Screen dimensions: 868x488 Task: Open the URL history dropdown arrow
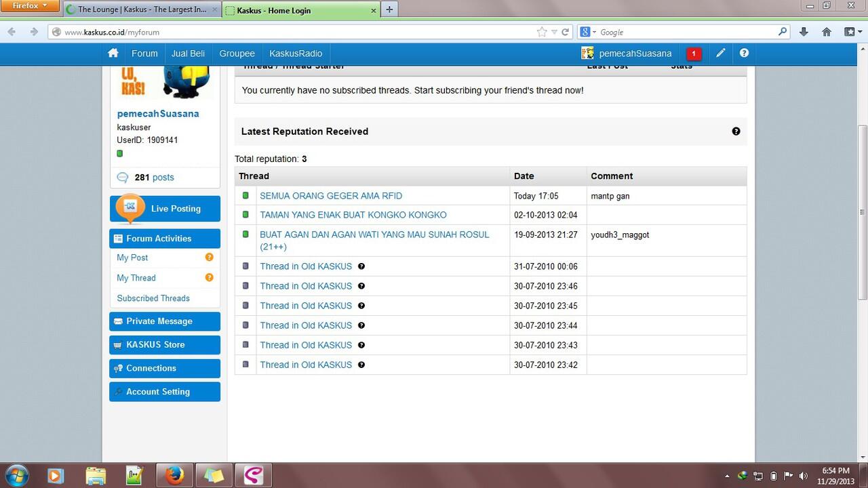pos(554,32)
